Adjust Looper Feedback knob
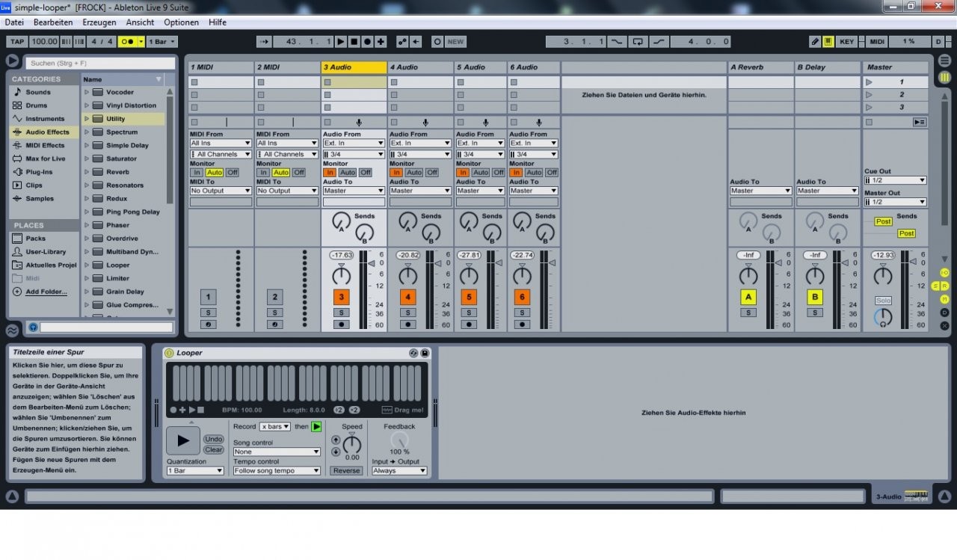 399,440
